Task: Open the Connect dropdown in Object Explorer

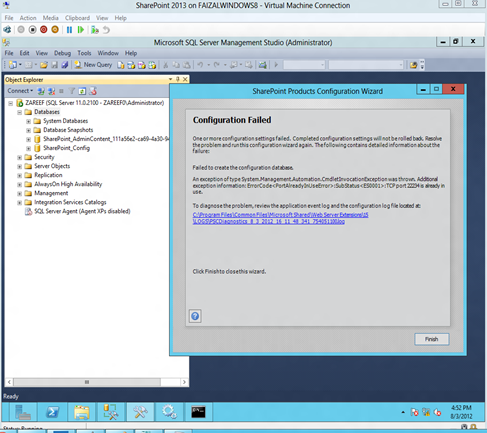Action: point(20,91)
